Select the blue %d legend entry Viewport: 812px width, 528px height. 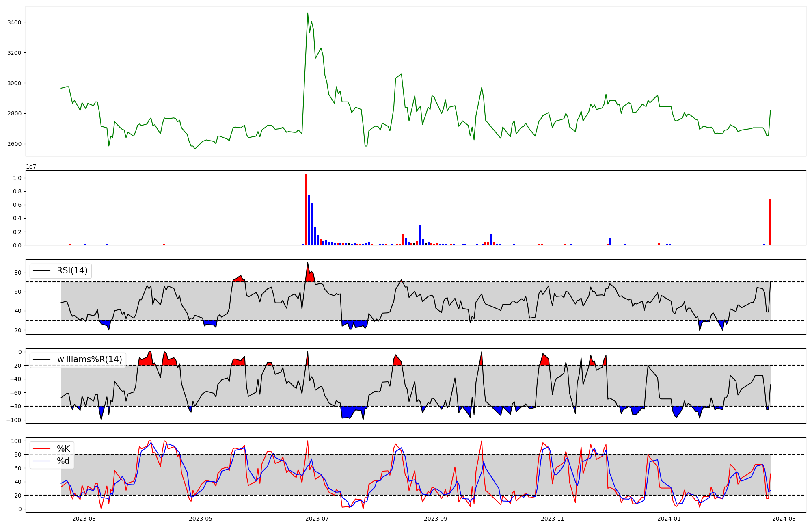63,461
